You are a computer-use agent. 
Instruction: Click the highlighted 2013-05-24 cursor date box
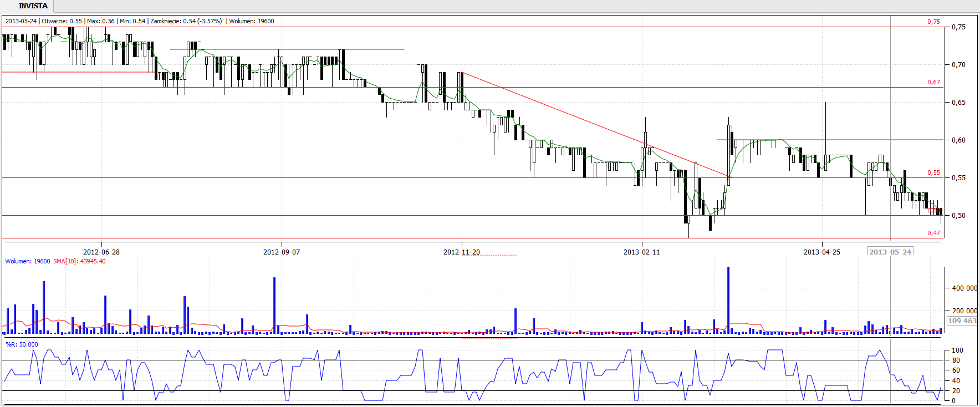coord(890,252)
